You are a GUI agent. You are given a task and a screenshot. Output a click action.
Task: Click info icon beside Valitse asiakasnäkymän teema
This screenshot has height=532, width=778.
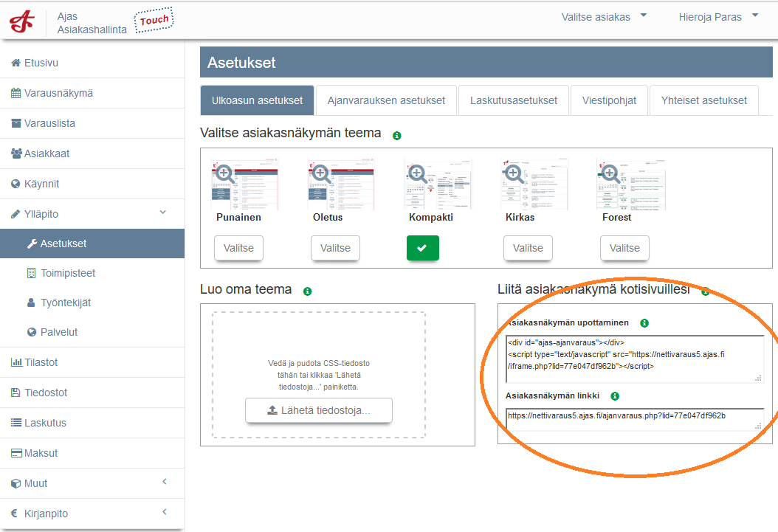(x=397, y=136)
